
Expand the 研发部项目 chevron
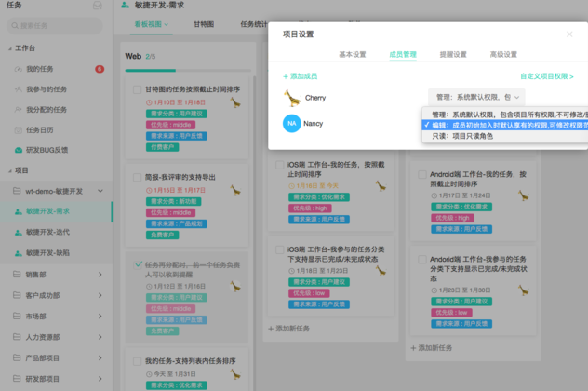click(100, 379)
